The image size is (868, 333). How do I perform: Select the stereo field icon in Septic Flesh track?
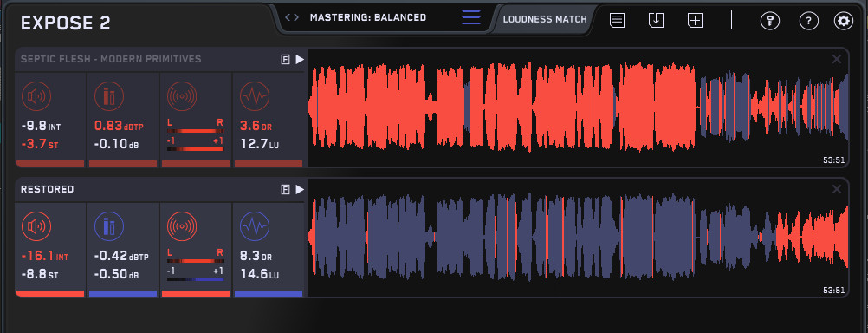(x=182, y=96)
